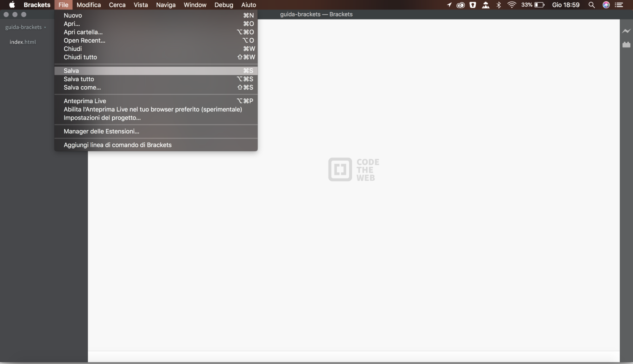Open the Notification Center list icon

(619, 5)
